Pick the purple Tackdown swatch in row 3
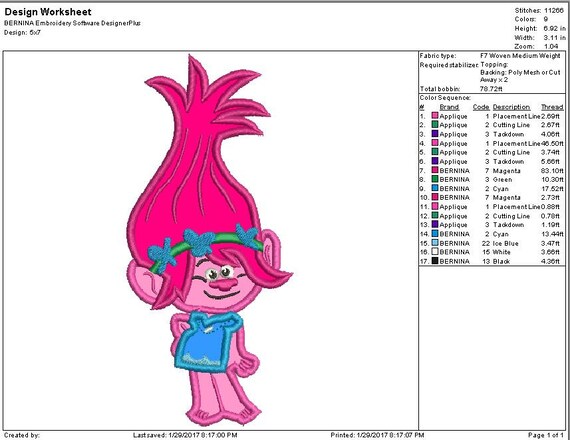 tap(435, 134)
